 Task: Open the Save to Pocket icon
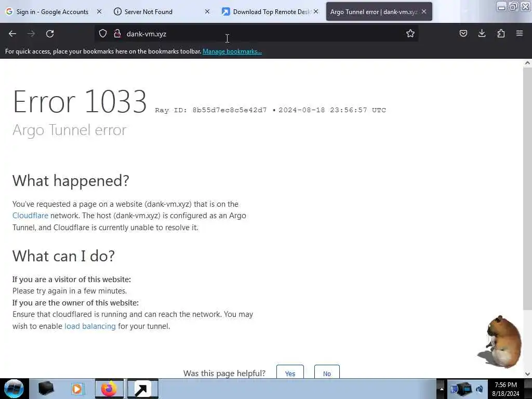point(463,33)
